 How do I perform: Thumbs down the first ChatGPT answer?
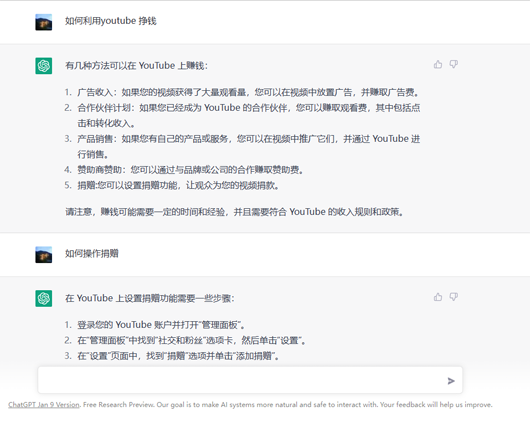454,64
